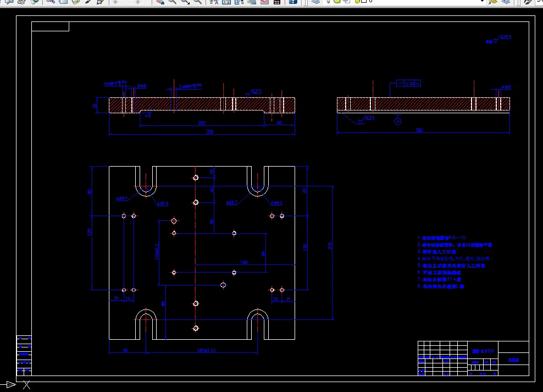
Task: Open the Markup Set Manager icon
Action: tap(264, 2)
